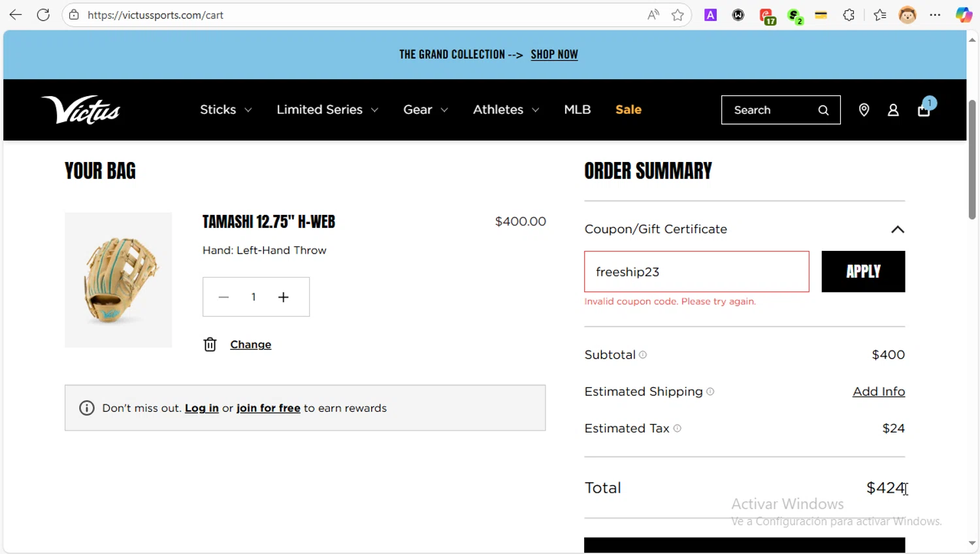The height and width of the screenshot is (554, 980).
Task: Click Add Info for estimated shipping
Action: tap(879, 391)
